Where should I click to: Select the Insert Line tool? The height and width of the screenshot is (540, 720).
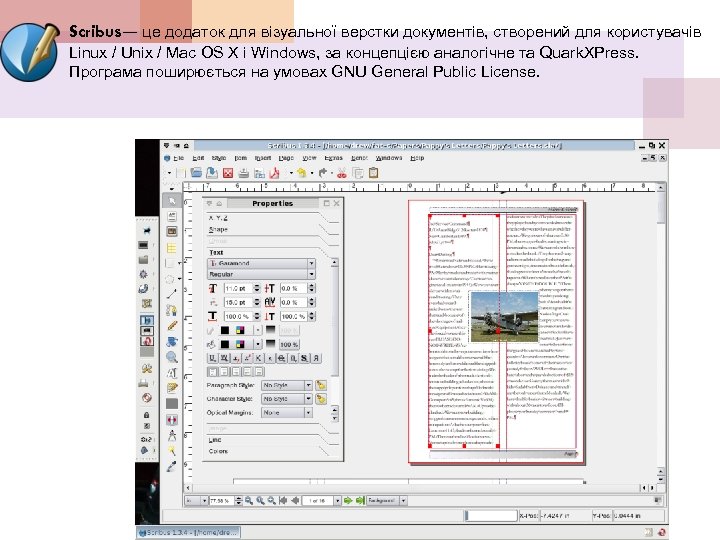(x=172, y=294)
